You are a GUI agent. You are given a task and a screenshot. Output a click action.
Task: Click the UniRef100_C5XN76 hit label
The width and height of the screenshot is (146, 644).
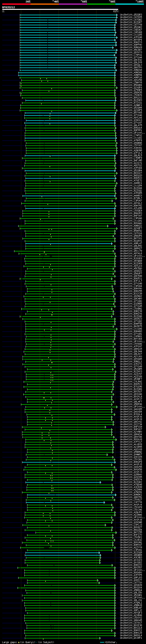tap(131, 95)
